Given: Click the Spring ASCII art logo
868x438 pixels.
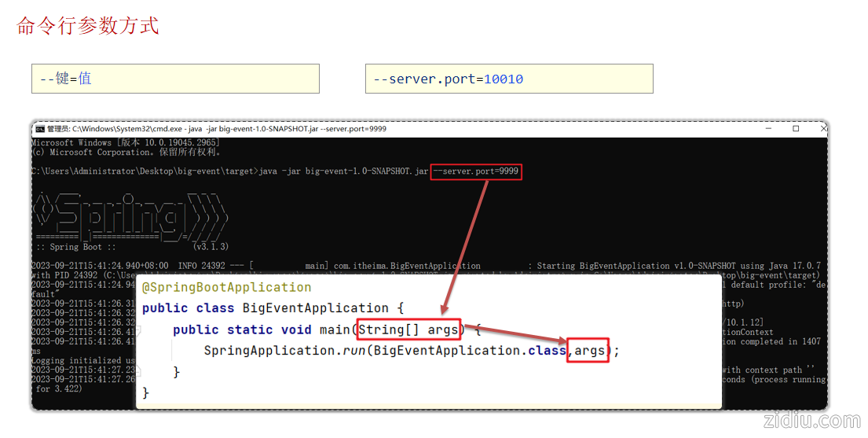Looking at the screenshot, I should (130, 214).
